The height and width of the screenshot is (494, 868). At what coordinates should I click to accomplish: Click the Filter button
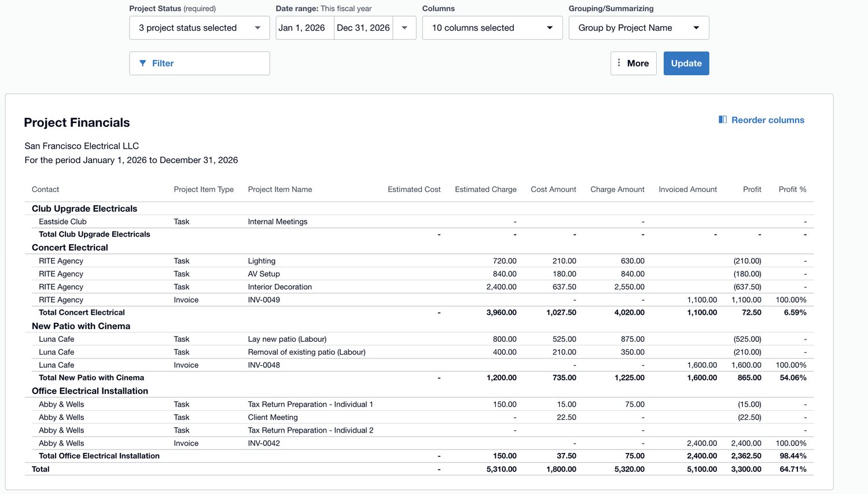pos(199,63)
